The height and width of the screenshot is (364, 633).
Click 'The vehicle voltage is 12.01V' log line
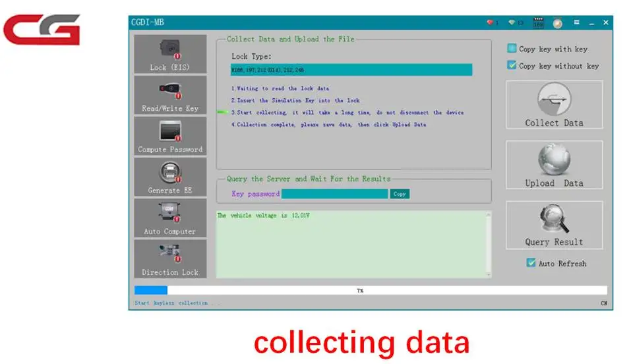click(x=263, y=216)
